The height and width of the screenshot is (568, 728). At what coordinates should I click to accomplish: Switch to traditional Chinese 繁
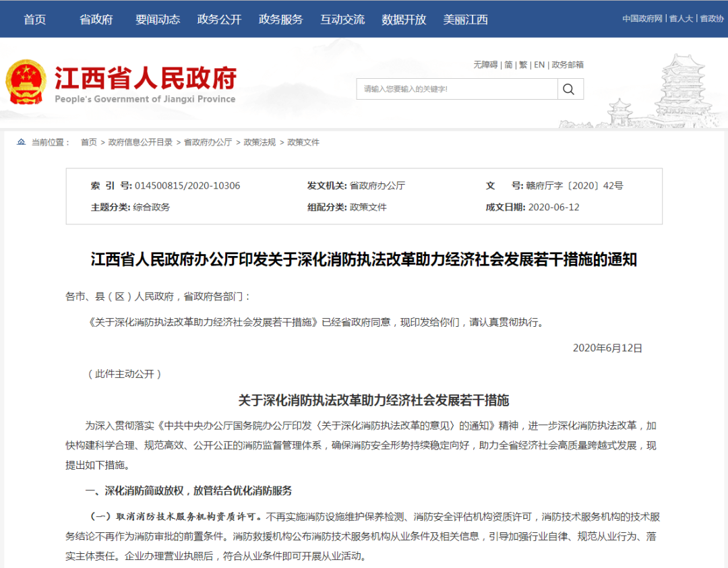click(x=523, y=65)
